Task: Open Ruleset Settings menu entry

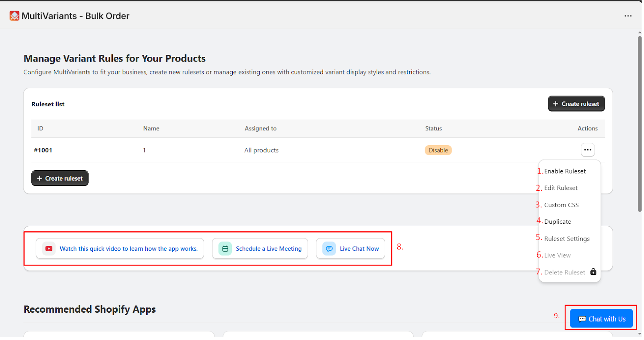Action: point(567,239)
